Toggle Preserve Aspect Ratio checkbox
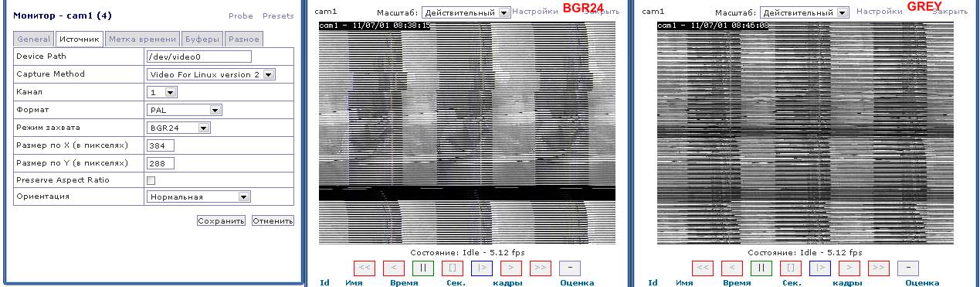Viewport: 980px width, 287px height. pyautogui.click(x=151, y=180)
